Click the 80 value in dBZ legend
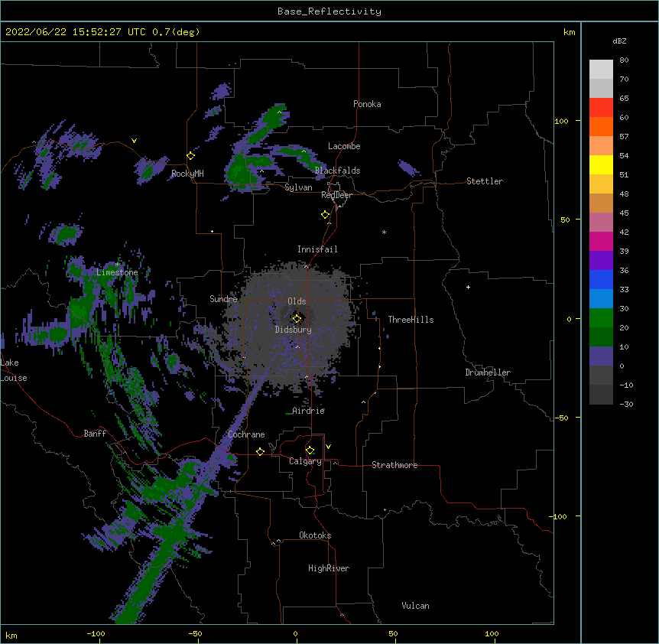This screenshot has width=659, height=644. (x=624, y=60)
